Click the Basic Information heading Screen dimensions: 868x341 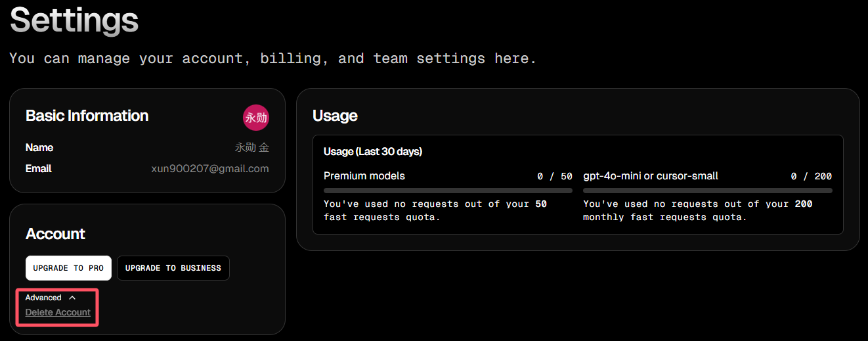tap(87, 116)
